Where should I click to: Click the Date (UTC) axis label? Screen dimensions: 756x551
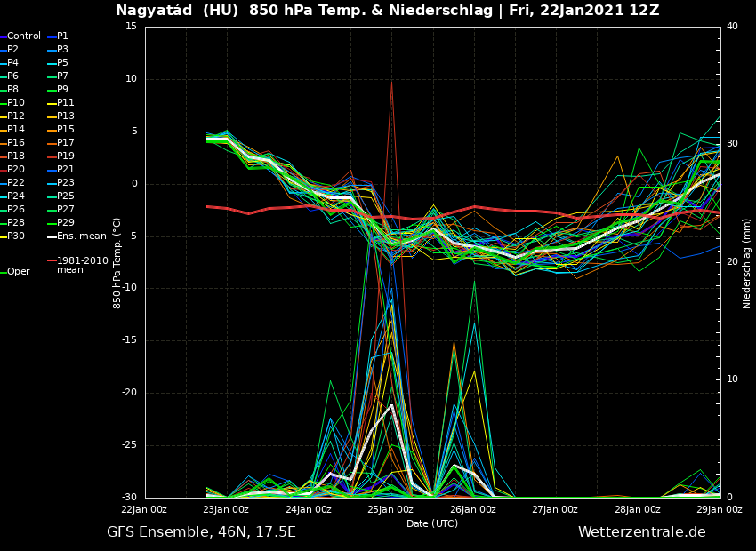click(x=432, y=524)
